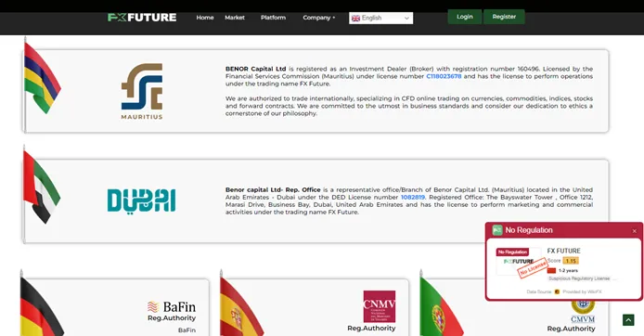Close the No Regulation popup
The image size is (644, 336).
pyautogui.click(x=634, y=231)
